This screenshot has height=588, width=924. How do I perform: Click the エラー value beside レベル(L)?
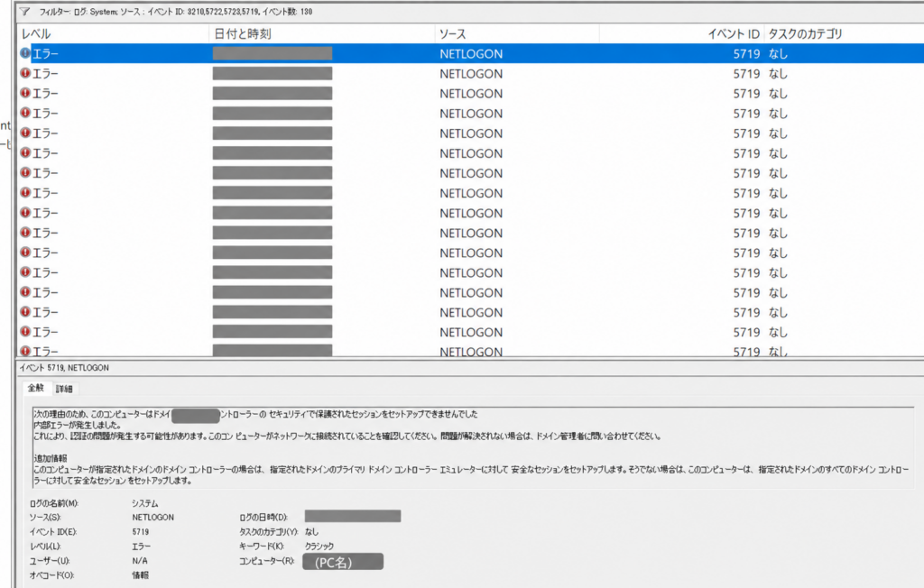[x=141, y=547]
